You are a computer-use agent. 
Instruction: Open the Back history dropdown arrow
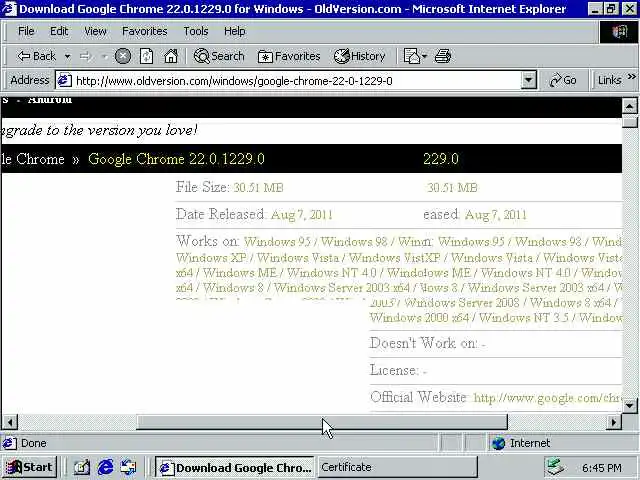click(67, 56)
